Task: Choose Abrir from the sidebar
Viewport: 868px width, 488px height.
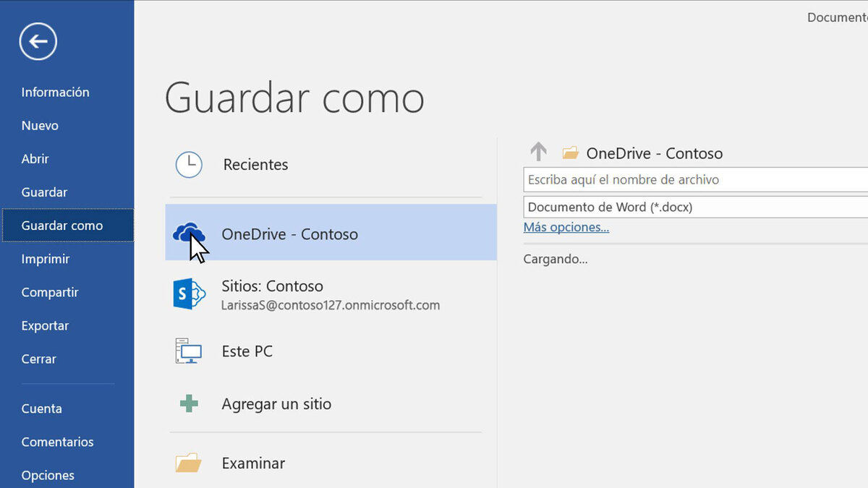Action: (35, 158)
